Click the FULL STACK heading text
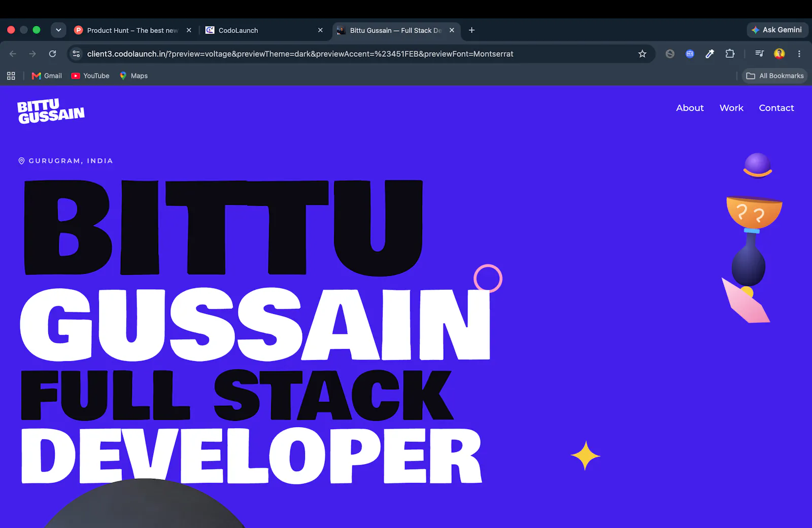The width and height of the screenshot is (812, 528). click(237, 395)
